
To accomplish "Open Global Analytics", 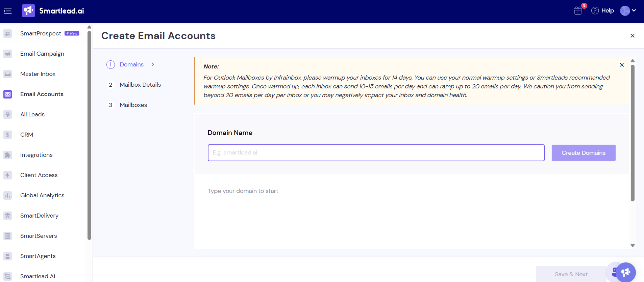I will (x=42, y=195).
